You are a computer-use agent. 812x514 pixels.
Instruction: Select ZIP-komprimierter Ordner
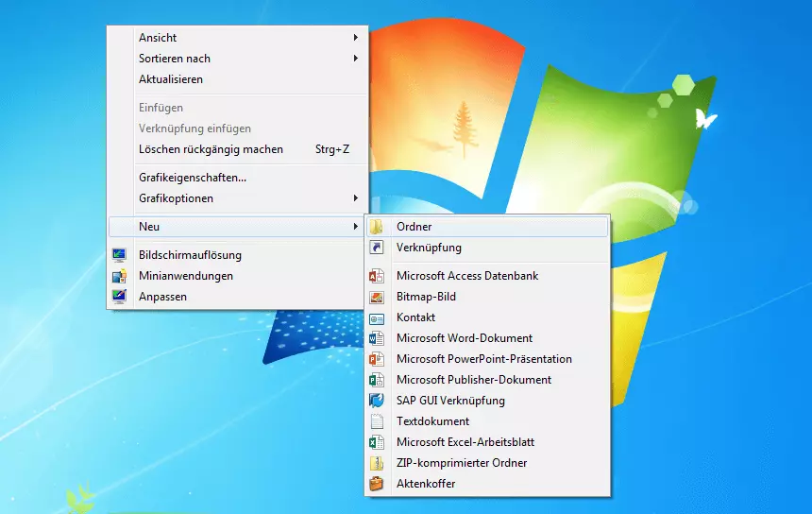(x=487, y=462)
